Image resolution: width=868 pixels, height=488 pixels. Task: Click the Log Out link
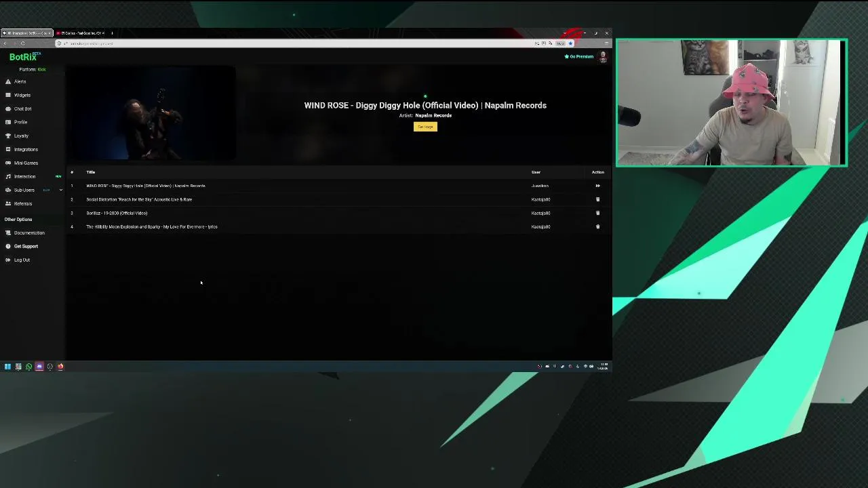click(x=22, y=260)
